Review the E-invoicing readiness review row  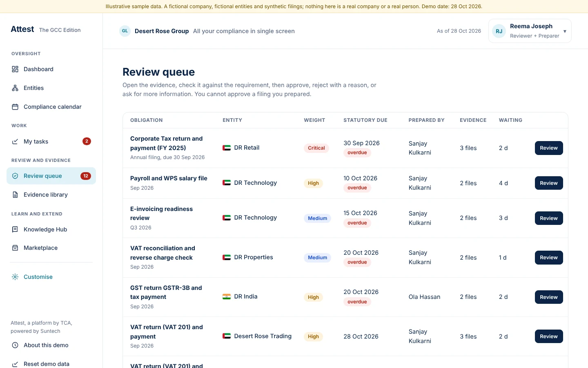point(549,218)
